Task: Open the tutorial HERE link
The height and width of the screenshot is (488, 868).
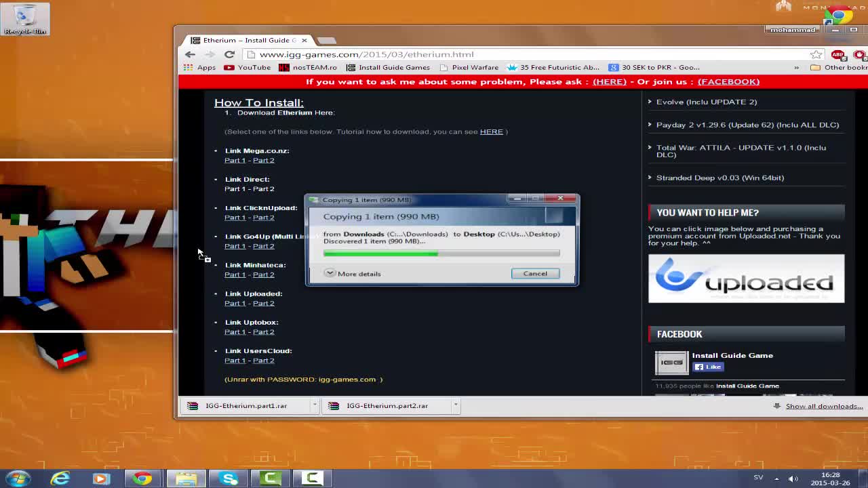Action: click(x=492, y=131)
